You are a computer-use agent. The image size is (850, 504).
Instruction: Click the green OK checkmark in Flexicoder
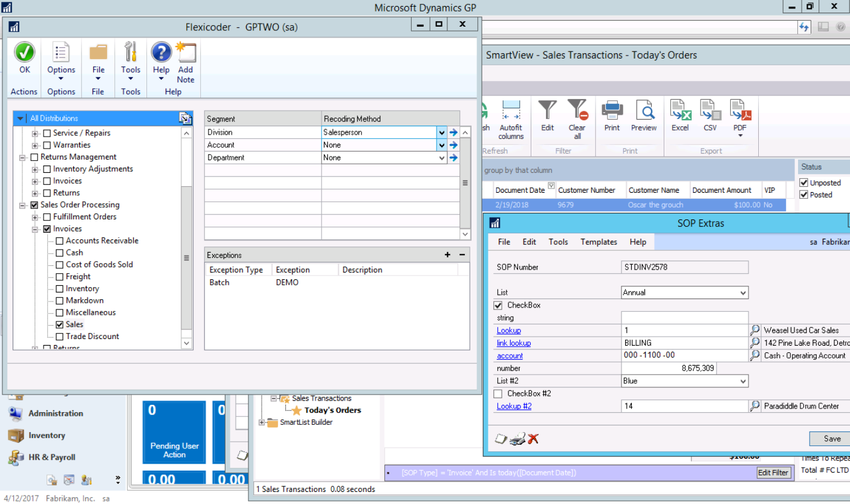pyautogui.click(x=24, y=53)
